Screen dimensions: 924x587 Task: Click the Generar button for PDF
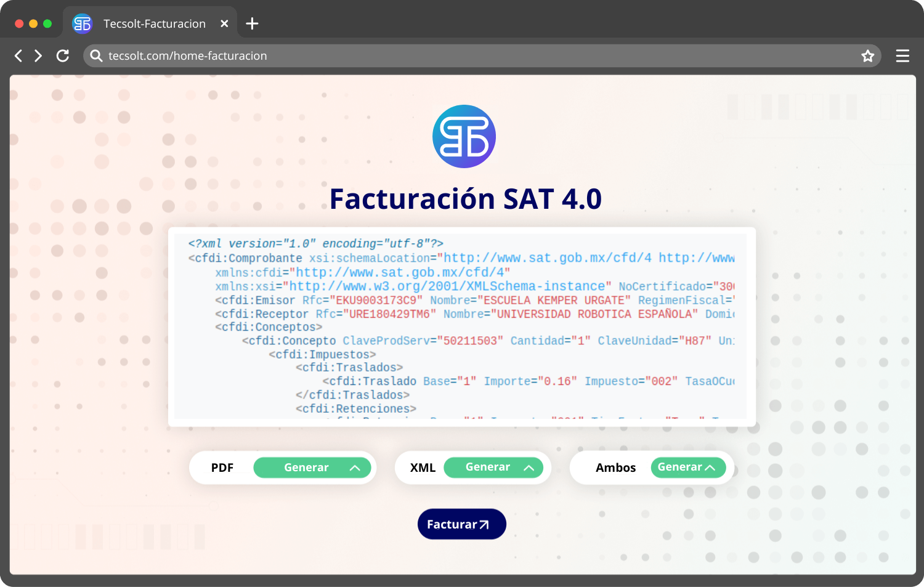[x=306, y=468]
